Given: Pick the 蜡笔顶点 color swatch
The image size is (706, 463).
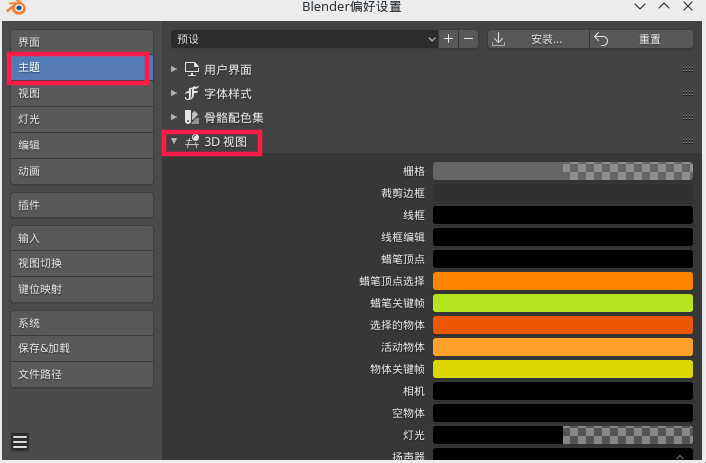Looking at the screenshot, I should point(563,259).
